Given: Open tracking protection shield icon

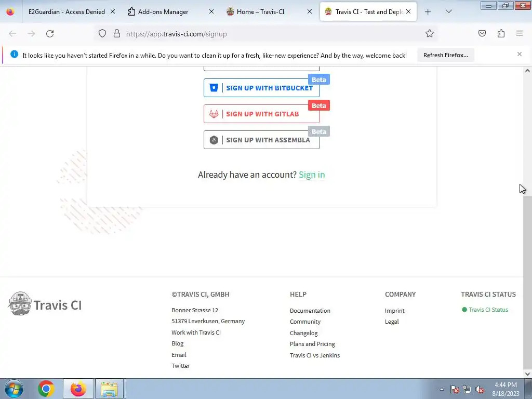Looking at the screenshot, I should tap(102, 34).
